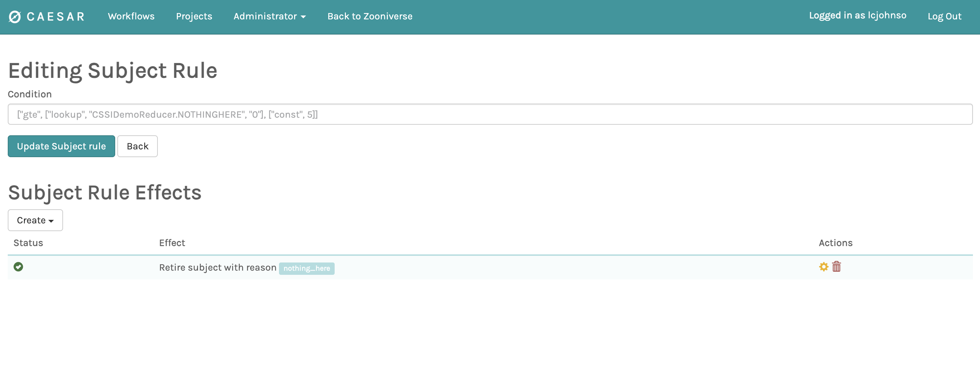Click the green checkmark status icon
The height and width of the screenshot is (377, 980).
tap(18, 267)
